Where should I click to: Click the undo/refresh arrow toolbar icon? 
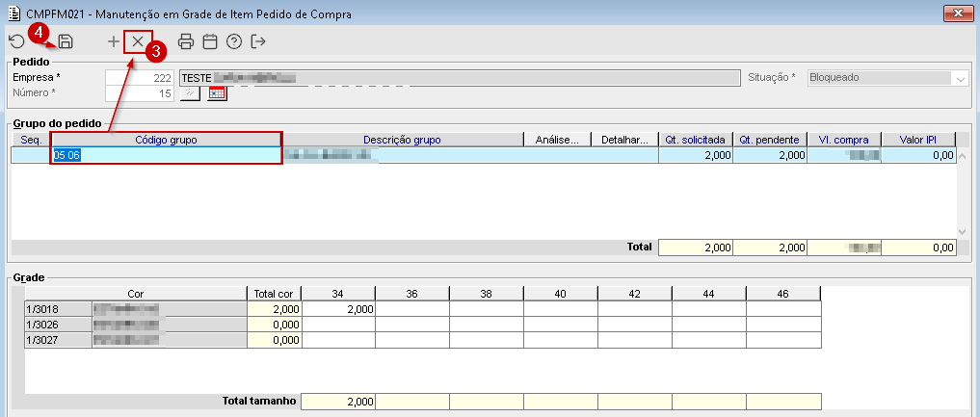click(16, 41)
